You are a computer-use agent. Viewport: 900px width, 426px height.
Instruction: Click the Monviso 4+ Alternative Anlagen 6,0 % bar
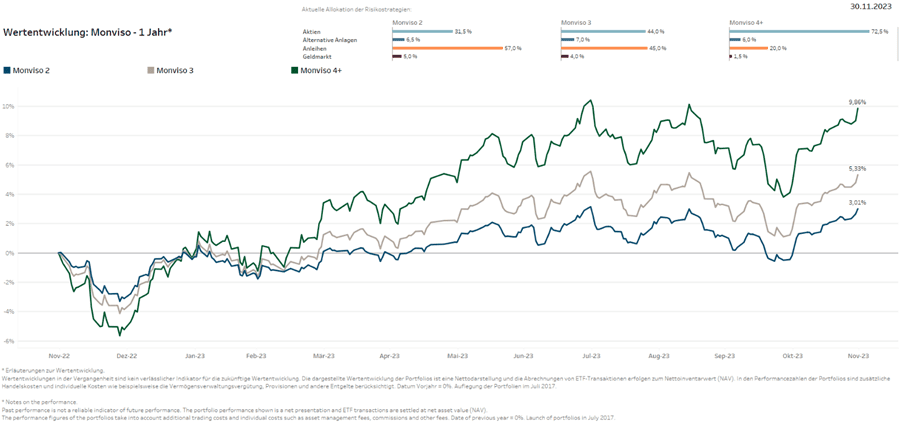click(x=735, y=40)
